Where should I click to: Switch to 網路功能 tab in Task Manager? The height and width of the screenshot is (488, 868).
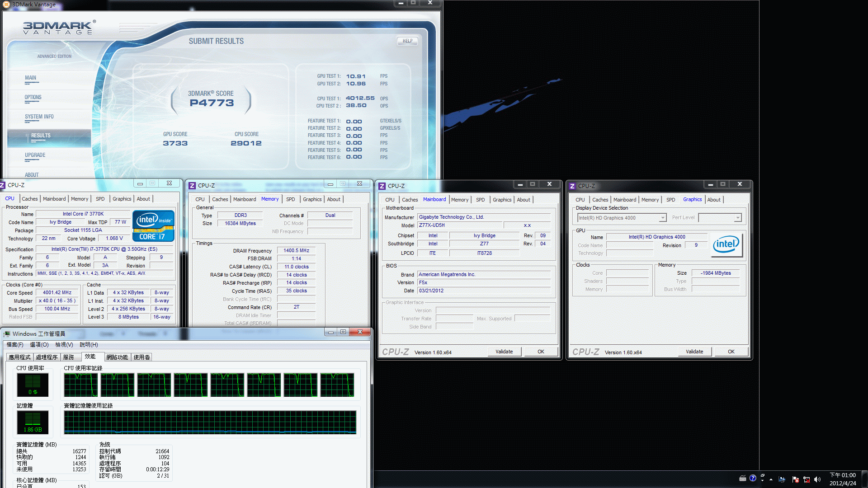(x=117, y=357)
